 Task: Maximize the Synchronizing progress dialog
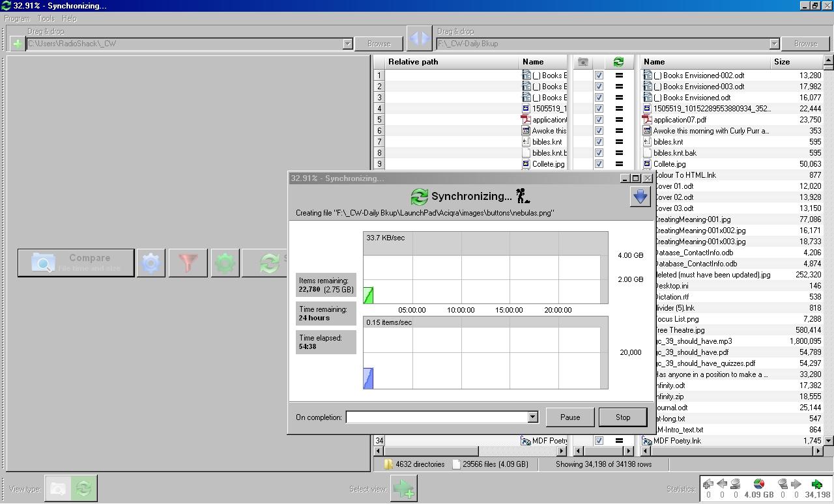[636, 178]
